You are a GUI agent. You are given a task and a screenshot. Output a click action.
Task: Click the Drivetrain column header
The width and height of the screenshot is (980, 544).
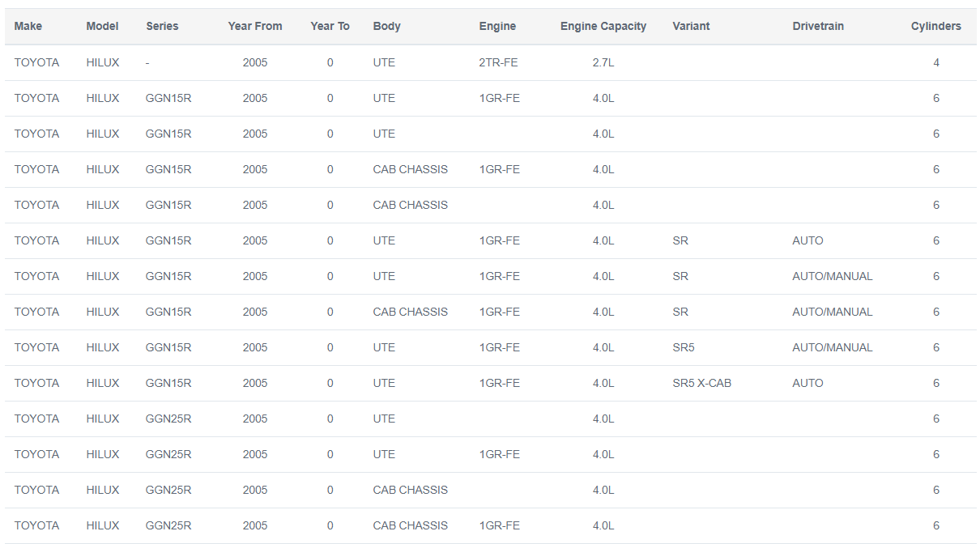[818, 26]
